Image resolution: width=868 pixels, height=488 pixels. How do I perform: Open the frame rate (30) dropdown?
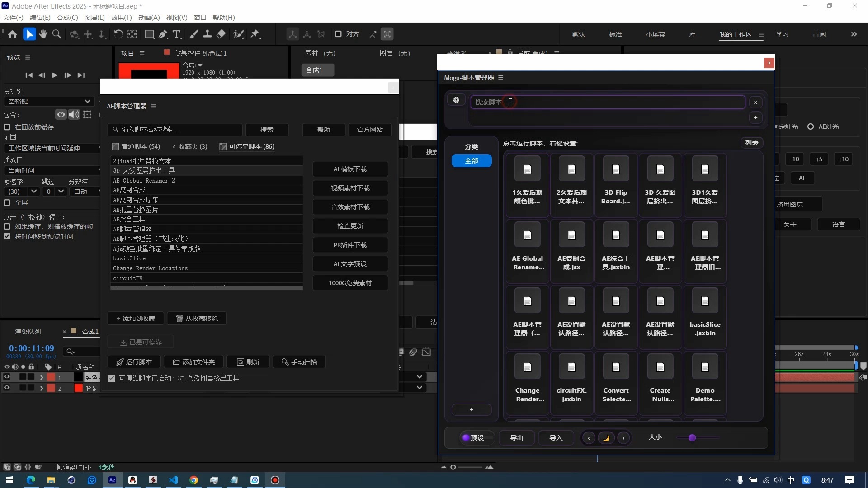[x=33, y=192]
